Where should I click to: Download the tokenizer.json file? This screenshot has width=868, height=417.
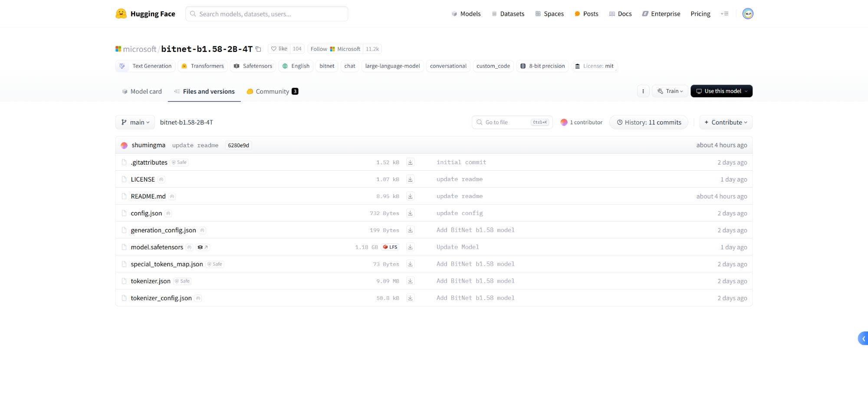pos(410,281)
